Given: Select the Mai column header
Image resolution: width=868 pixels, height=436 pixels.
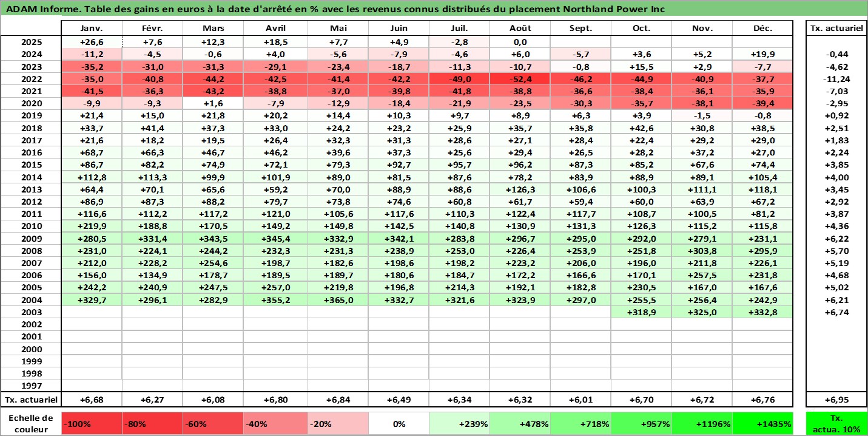Looking at the screenshot, I should [338, 29].
